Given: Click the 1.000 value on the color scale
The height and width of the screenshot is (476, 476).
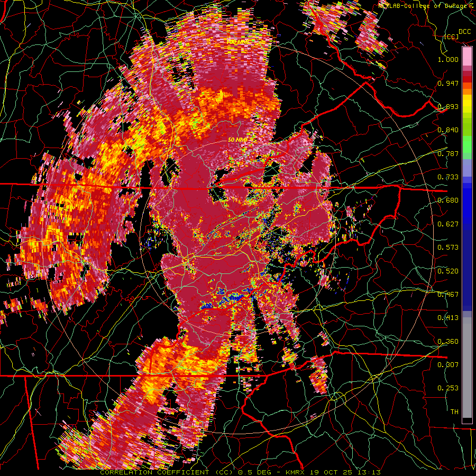Looking at the screenshot, I should pyautogui.click(x=448, y=59).
